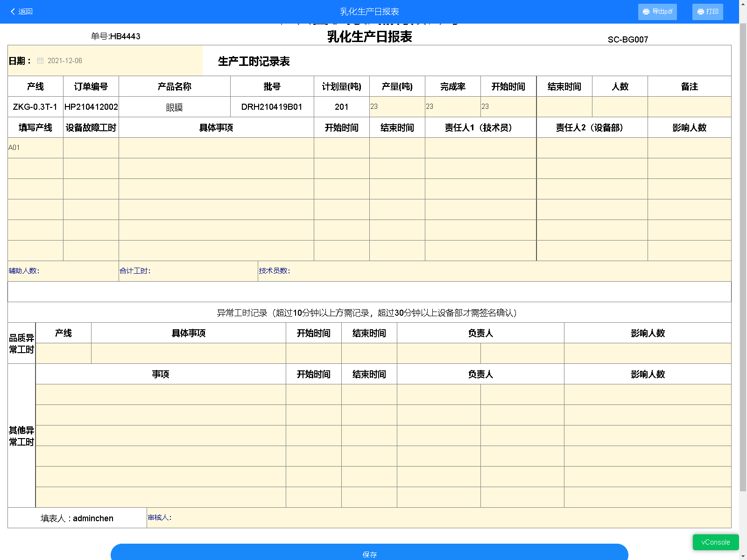Click the start time field in first row
The height and width of the screenshot is (560, 747).
[508, 107]
